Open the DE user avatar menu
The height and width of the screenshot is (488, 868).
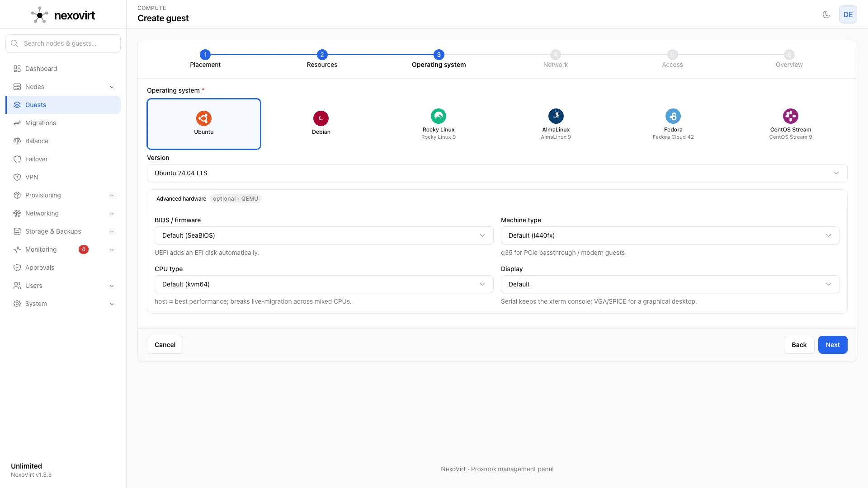pyautogui.click(x=848, y=14)
